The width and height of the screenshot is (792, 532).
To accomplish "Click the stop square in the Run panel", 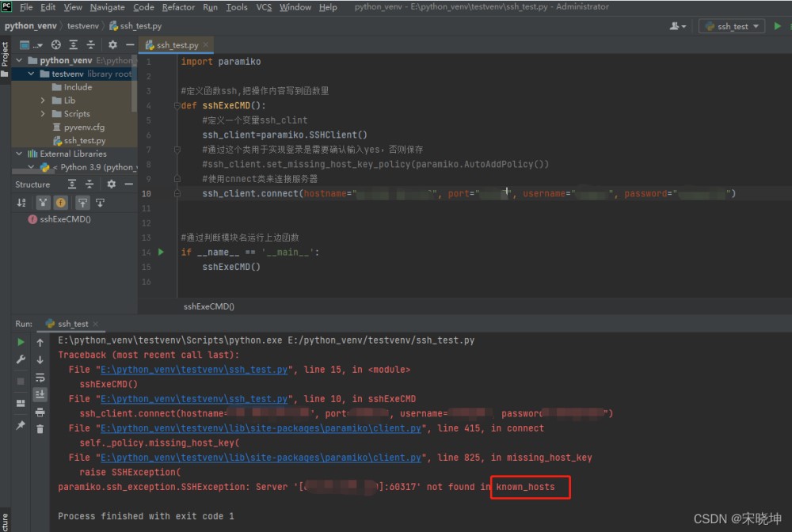I will [x=21, y=381].
